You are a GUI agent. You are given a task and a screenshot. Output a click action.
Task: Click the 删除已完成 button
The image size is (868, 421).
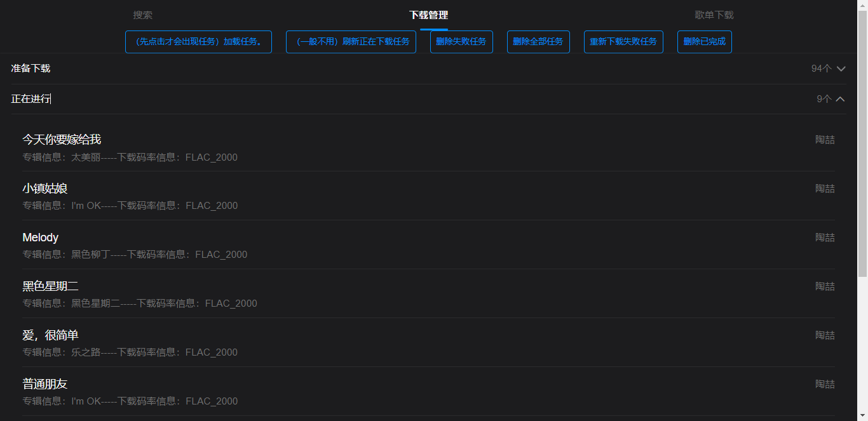[705, 42]
